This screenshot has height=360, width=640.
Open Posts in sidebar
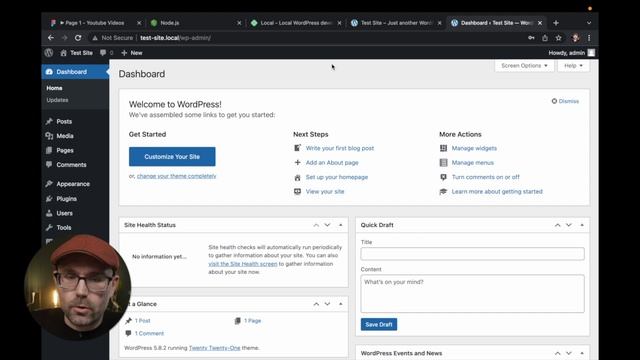coord(64,122)
